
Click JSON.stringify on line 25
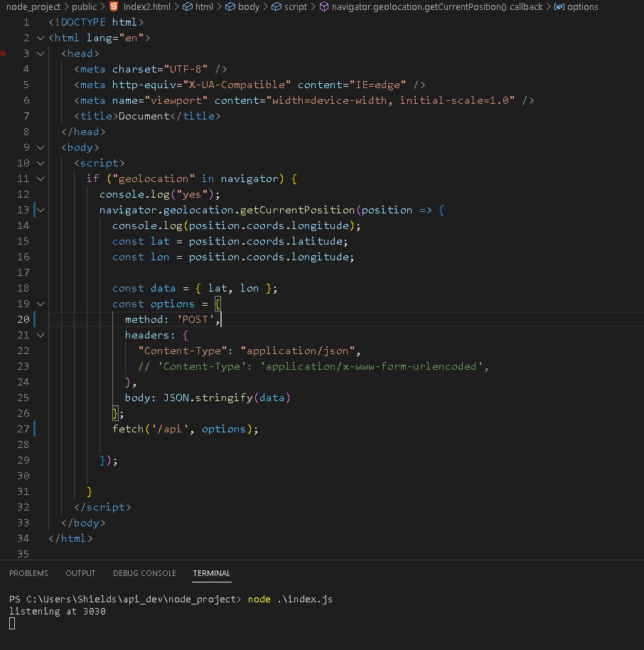[208, 398]
